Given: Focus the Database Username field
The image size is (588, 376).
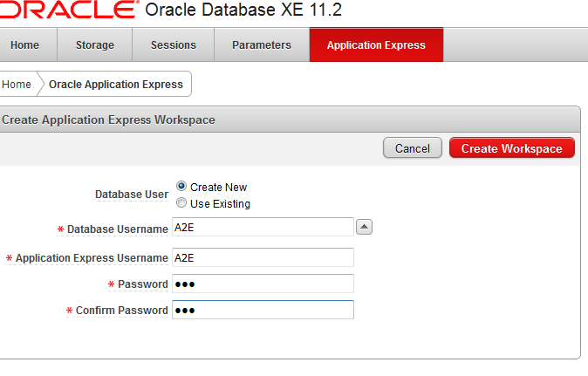Looking at the screenshot, I should point(263,227).
